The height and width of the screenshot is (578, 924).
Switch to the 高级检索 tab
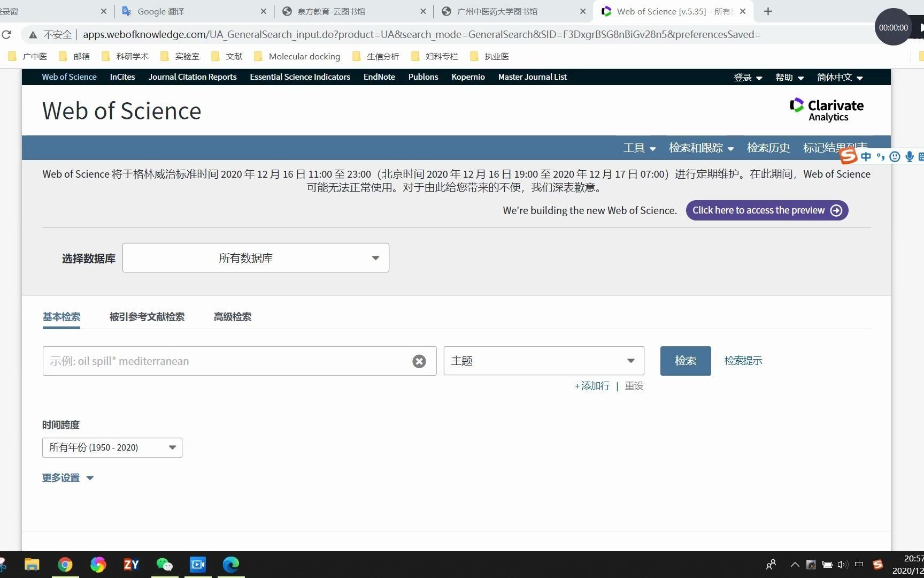coord(233,317)
